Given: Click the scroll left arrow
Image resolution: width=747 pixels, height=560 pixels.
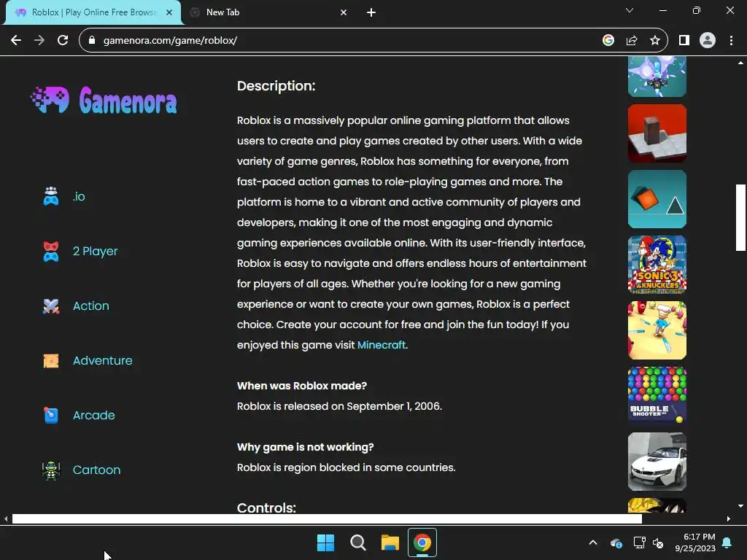Looking at the screenshot, I should coord(6,519).
